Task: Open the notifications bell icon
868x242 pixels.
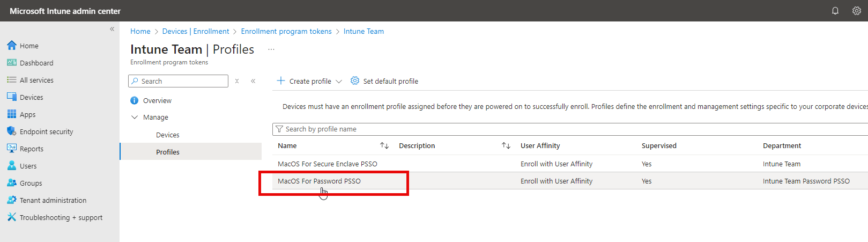Action: tap(835, 11)
